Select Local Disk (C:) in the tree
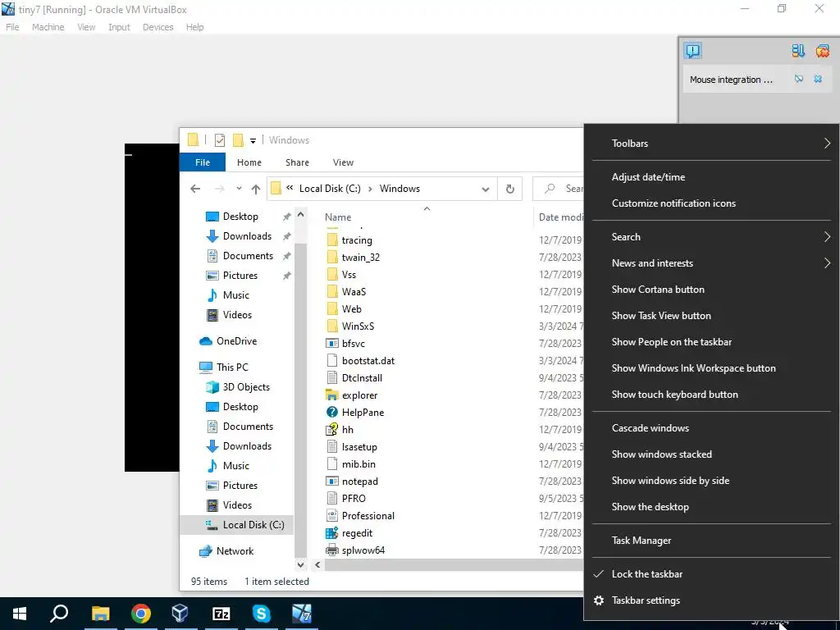The height and width of the screenshot is (630, 840). (253, 525)
